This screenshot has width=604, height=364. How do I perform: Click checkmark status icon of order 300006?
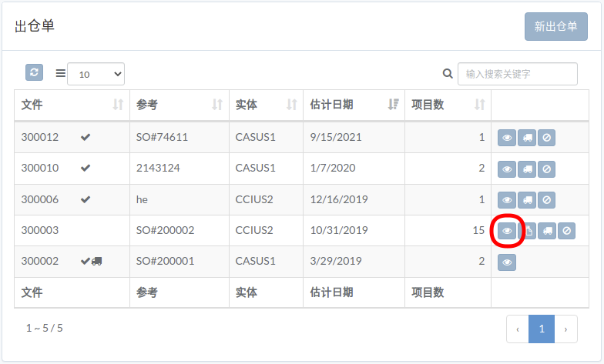pos(86,199)
